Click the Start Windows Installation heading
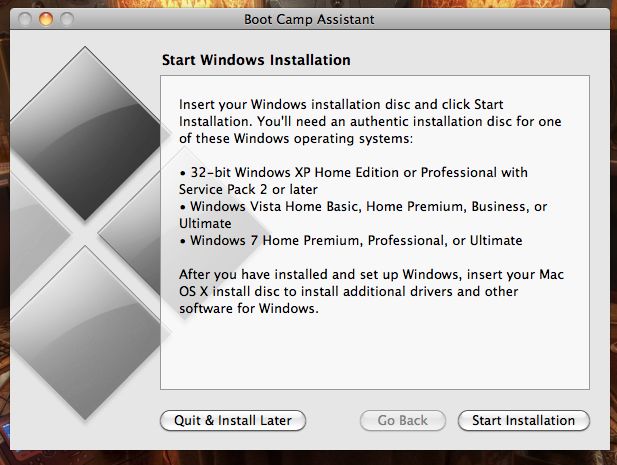The width and height of the screenshot is (617, 465). [x=256, y=60]
